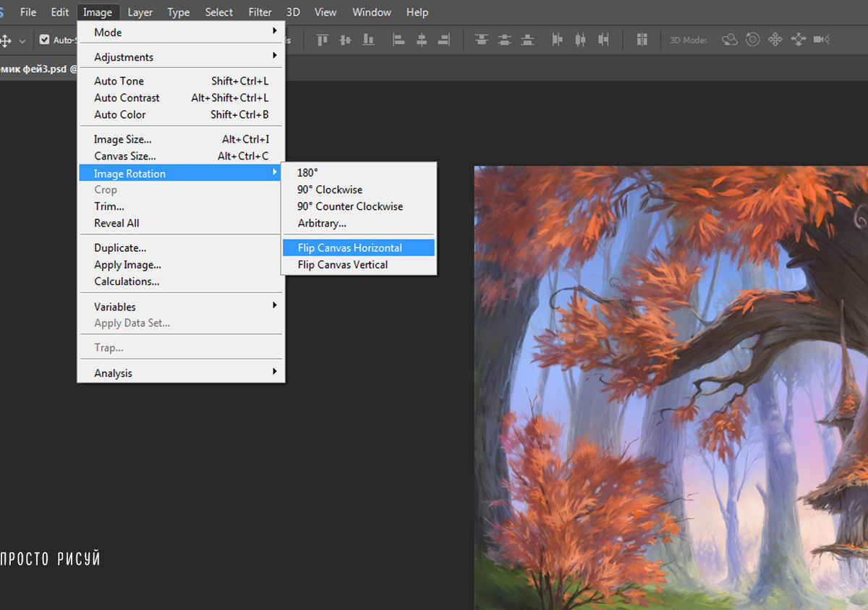Viewport: 868px width, 610px height.
Task: Click the Distribute bottom edges icon
Action: 528,40
